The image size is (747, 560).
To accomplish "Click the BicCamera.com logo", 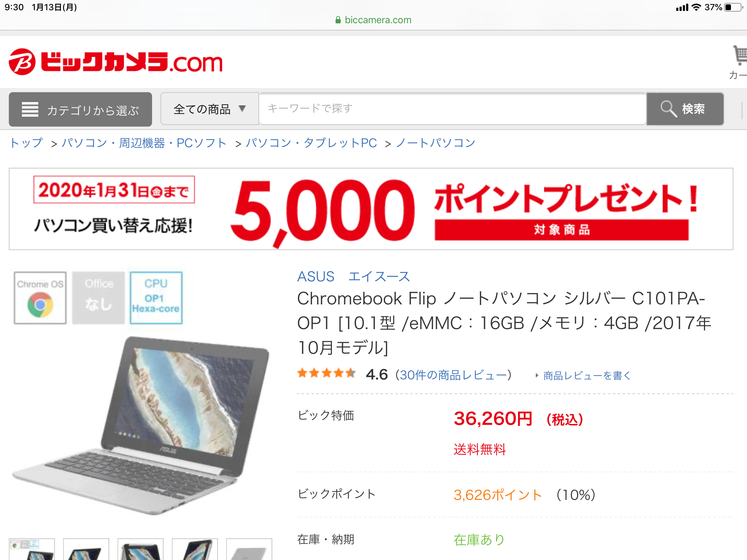I will click(x=116, y=62).
